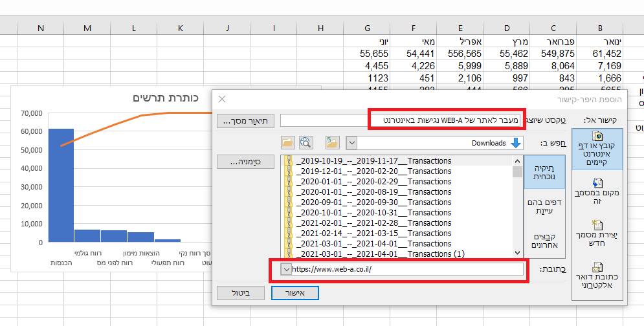Click the tallest blue 'הכנסות' chart bar

61,185
